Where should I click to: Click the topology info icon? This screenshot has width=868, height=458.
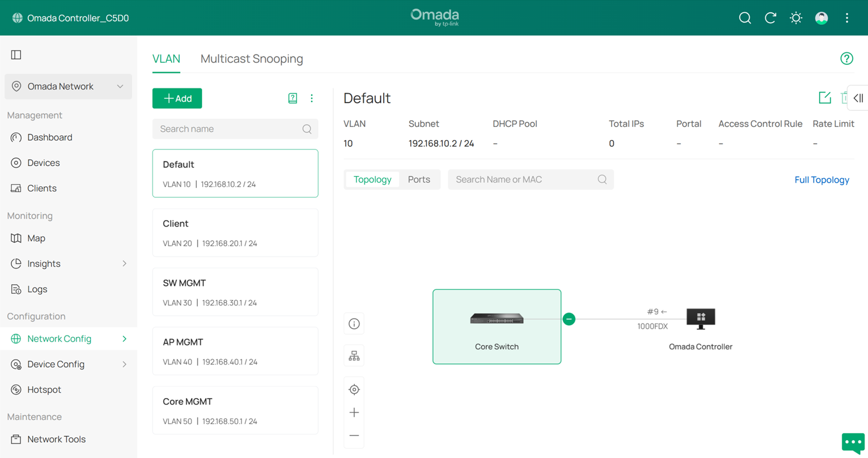(354, 324)
